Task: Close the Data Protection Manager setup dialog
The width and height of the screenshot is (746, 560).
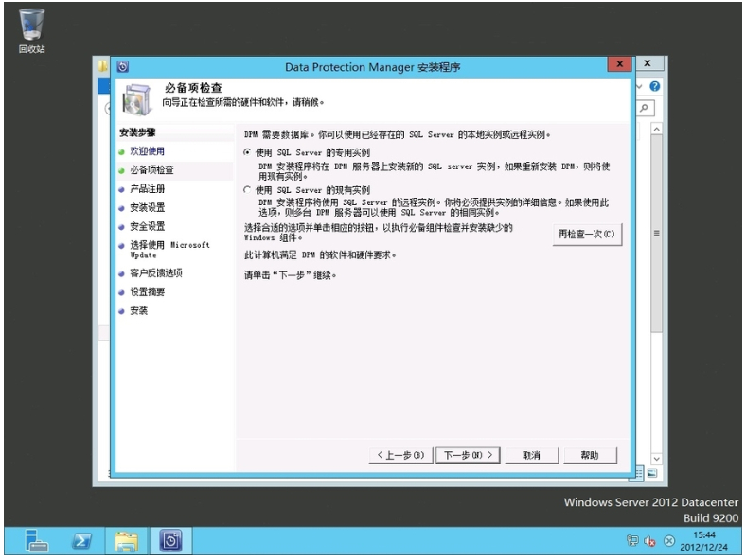Action: pyautogui.click(x=619, y=63)
